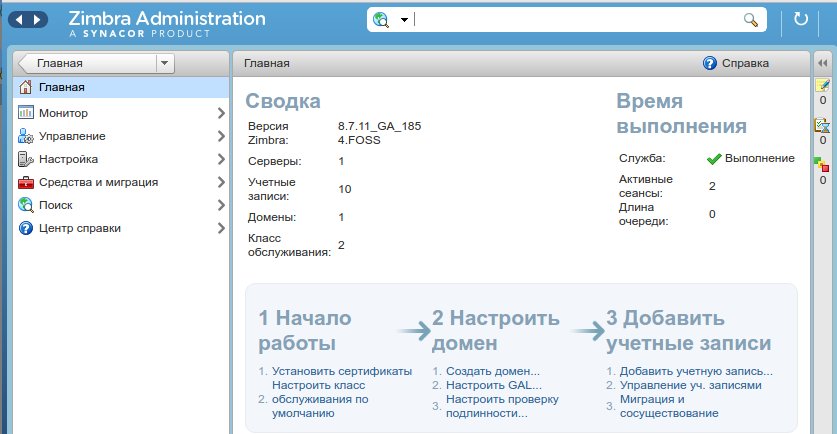Screen dimensions: 837x434
Task: Click into the search input field
Action: click(x=578, y=20)
